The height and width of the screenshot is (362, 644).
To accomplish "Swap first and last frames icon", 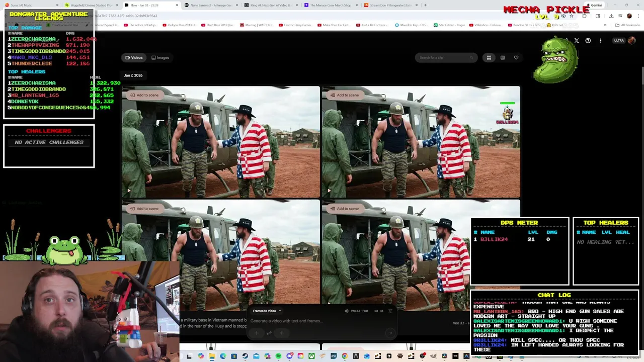I will tap(269, 332).
